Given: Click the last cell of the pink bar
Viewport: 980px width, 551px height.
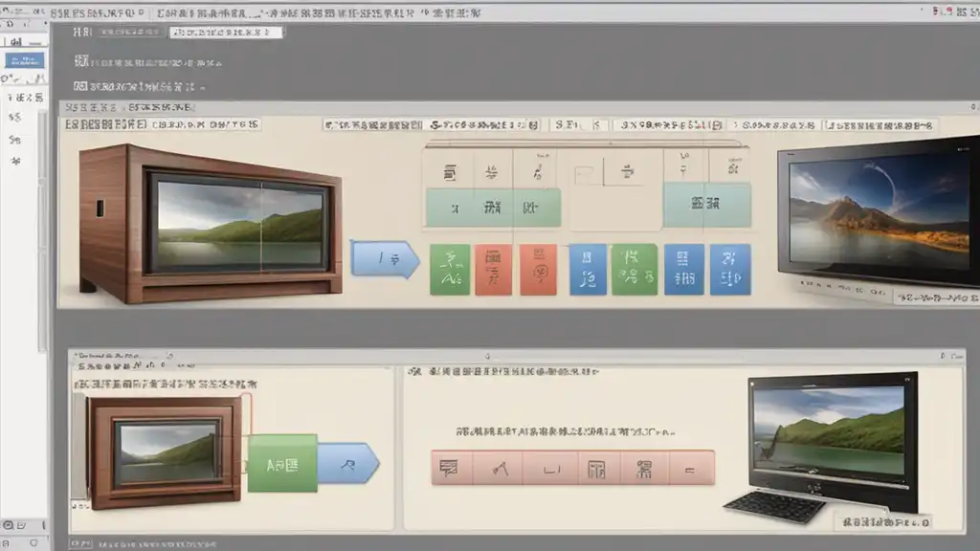Looking at the screenshot, I should (x=691, y=468).
